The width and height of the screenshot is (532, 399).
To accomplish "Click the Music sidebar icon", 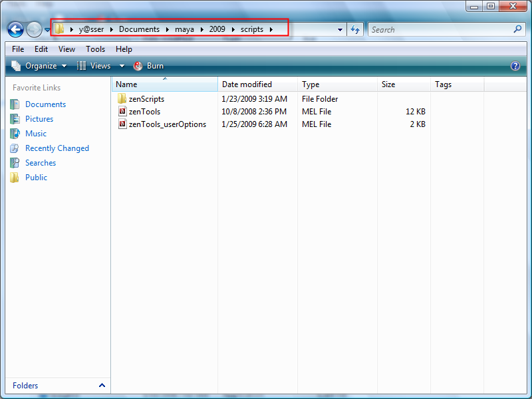I will (x=15, y=134).
